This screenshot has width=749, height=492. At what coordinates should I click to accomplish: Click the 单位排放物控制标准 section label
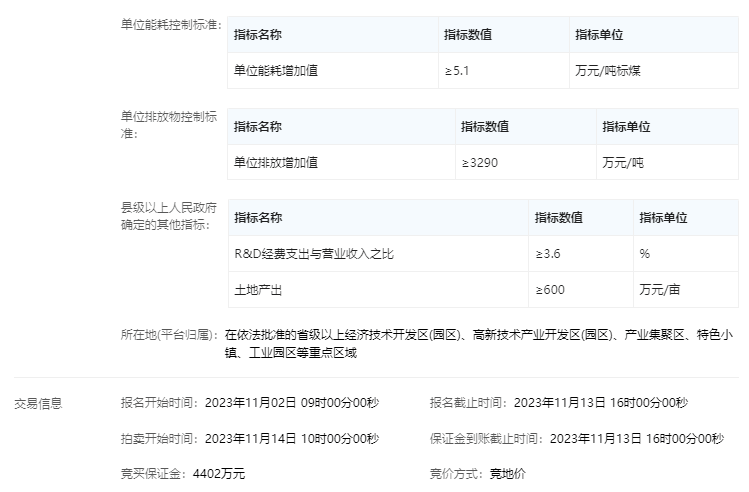(169, 124)
